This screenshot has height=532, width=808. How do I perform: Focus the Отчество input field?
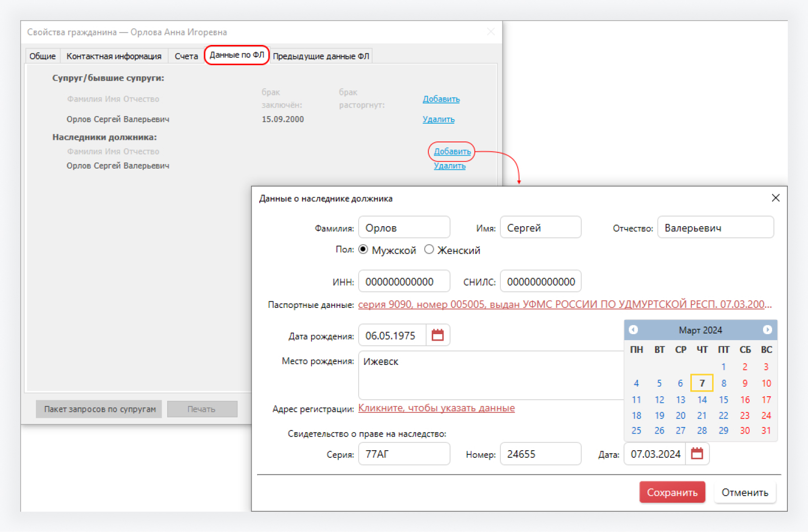[716, 228]
